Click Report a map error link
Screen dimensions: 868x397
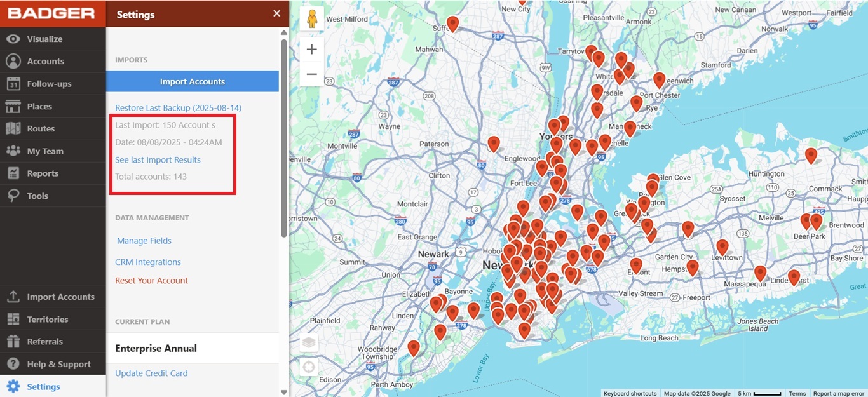[x=839, y=393]
